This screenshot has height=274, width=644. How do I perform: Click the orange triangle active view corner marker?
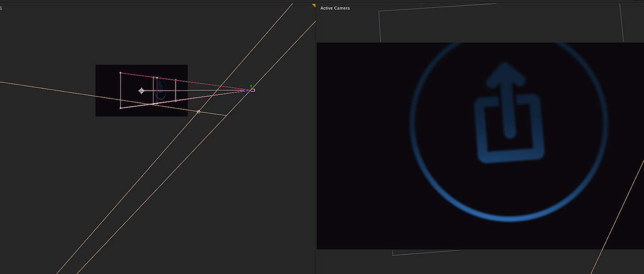pyautogui.click(x=314, y=5)
